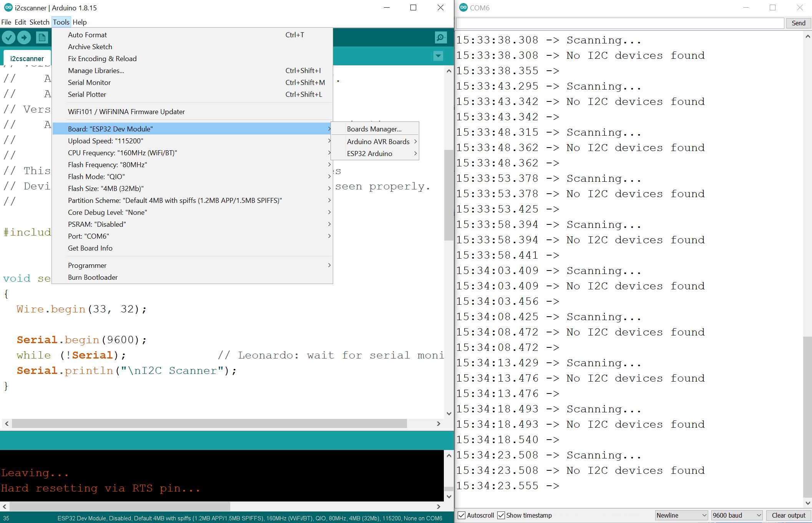The width and height of the screenshot is (812, 523).
Task: Click the serial monitor scroll-up arrow
Action: (x=807, y=37)
